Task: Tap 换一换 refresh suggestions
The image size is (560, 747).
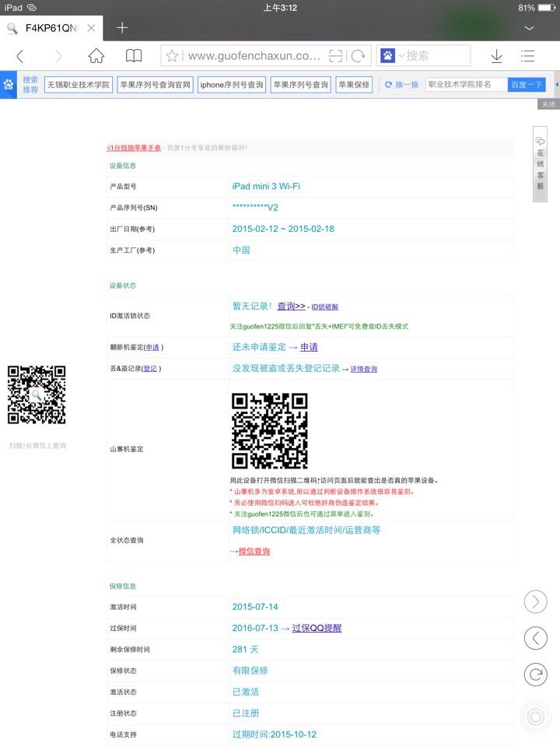Action: coord(402,85)
